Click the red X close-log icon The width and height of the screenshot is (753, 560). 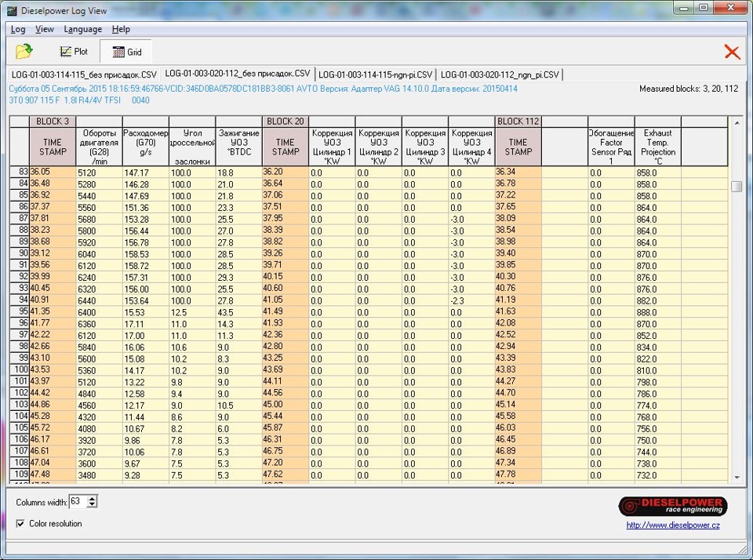click(731, 52)
